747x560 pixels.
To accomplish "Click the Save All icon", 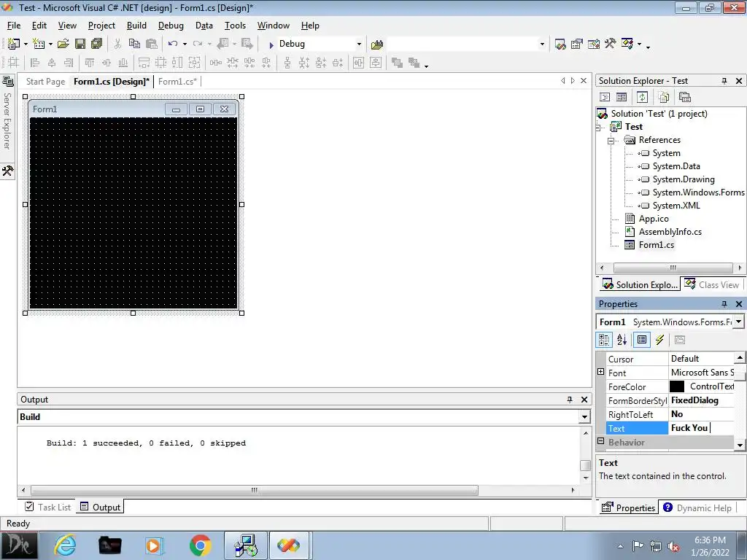I will (x=97, y=44).
